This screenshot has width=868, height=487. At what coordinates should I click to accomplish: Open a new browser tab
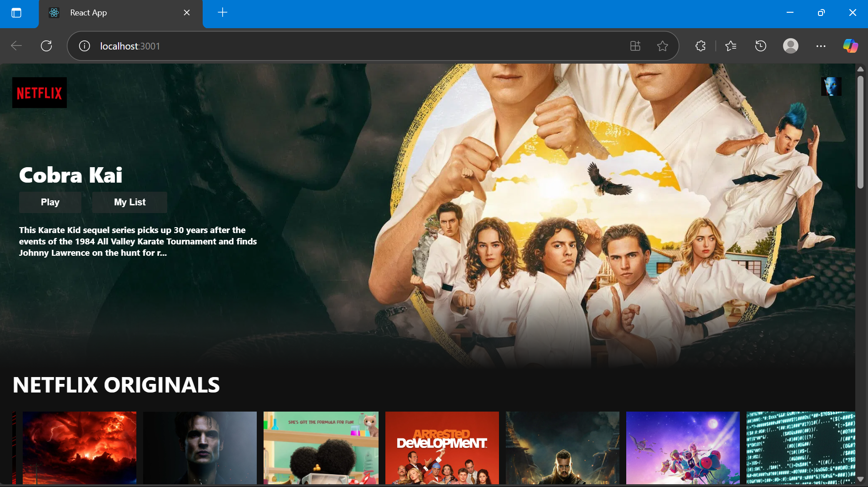pos(222,13)
